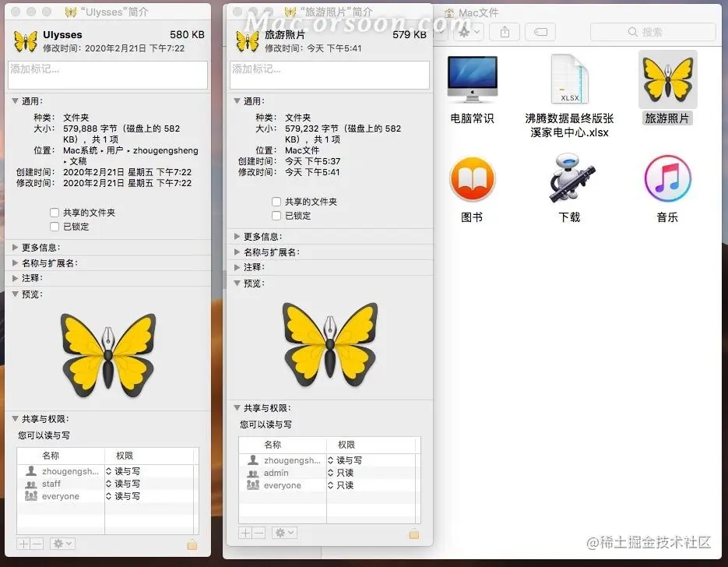
Task: Collapse 共享与权限 in the Ulysses info
Action: (15, 419)
